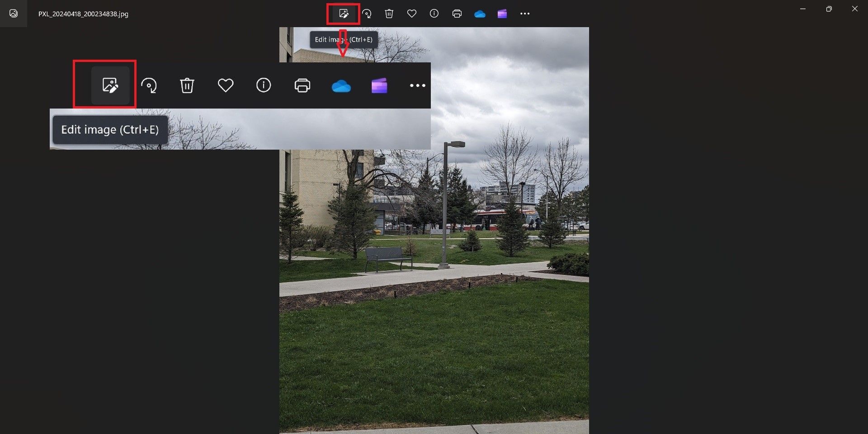Image resolution: width=868 pixels, height=434 pixels.
Task: Select the Edit image tool
Action: pyautogui.click(x=343, y=14)
